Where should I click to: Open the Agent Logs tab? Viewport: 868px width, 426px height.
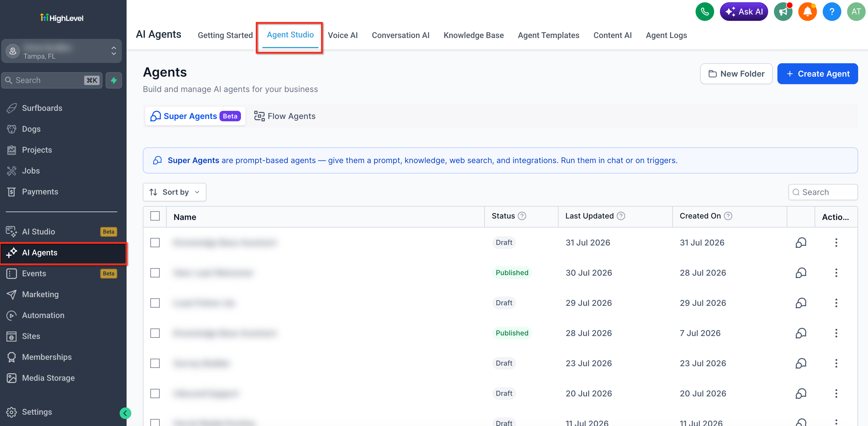tap(666, 35)
